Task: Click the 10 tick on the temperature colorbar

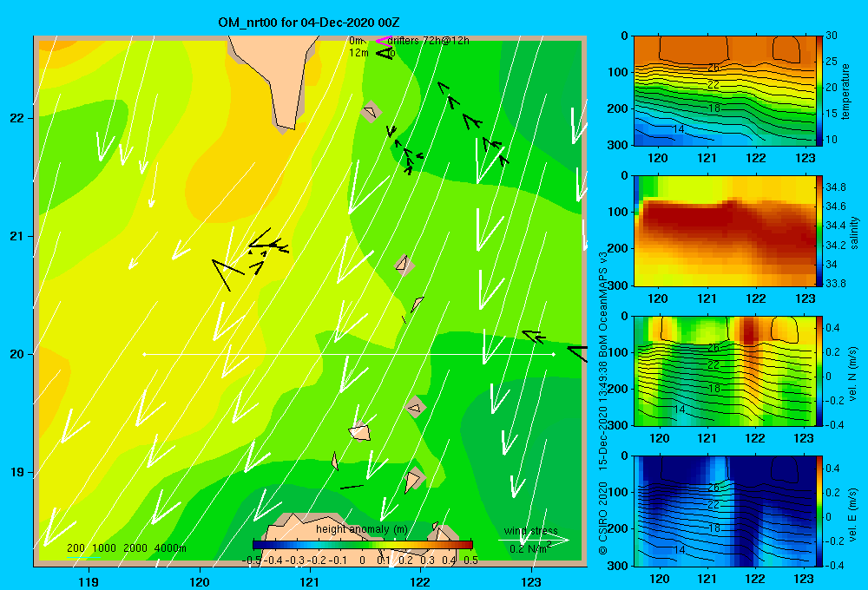Action: (x=832, y=140)
